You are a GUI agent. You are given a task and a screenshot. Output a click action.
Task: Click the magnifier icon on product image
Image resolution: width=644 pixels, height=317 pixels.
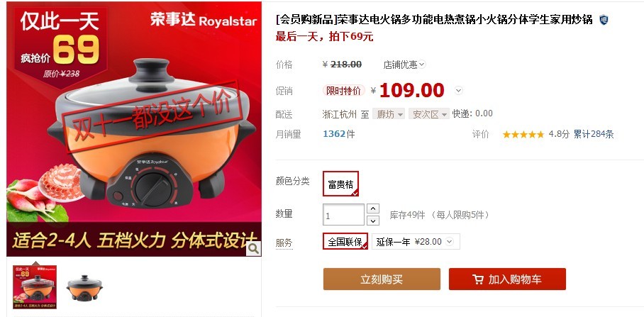click(253, 248)
